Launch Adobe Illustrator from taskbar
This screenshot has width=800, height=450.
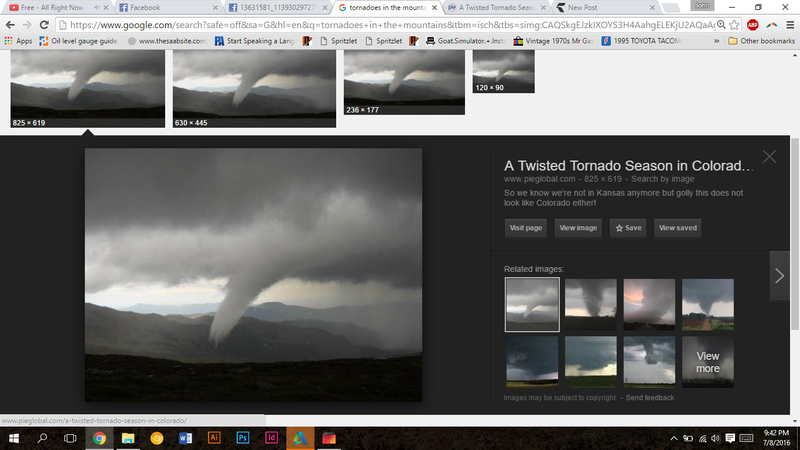(214, 438)
